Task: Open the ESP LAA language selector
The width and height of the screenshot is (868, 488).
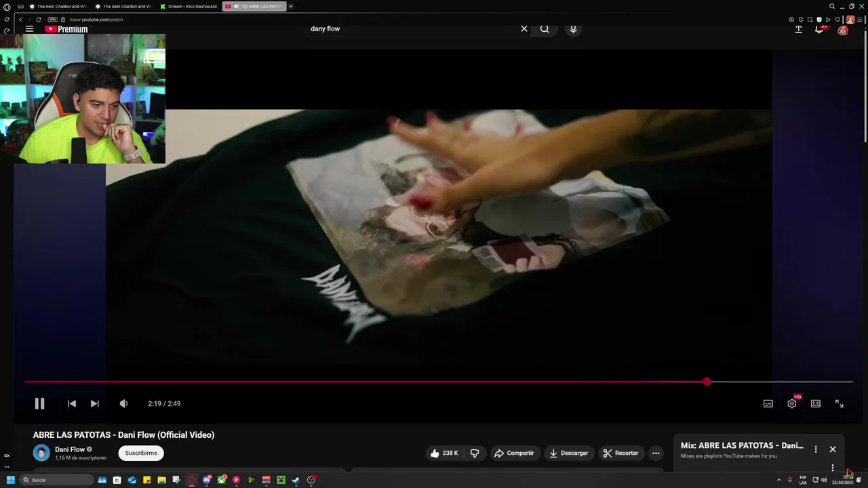Action: (803, 480)
